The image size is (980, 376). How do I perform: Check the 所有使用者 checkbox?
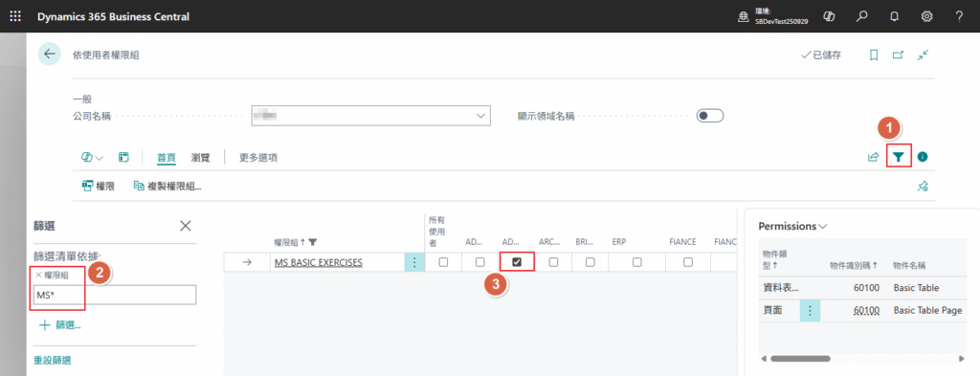click(x=443, y=262)
